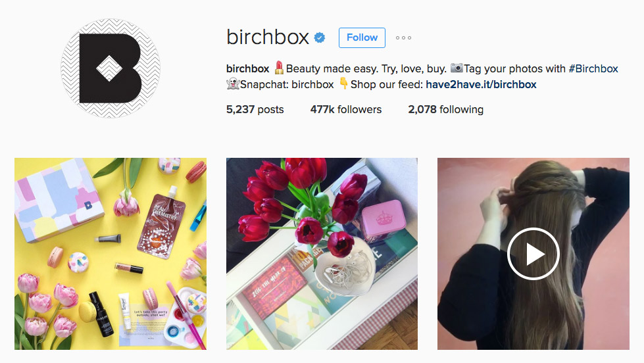644x363 pixels.
Task: Play the hair braiding video
Action: pyautogui.click(x=533, y=254)
